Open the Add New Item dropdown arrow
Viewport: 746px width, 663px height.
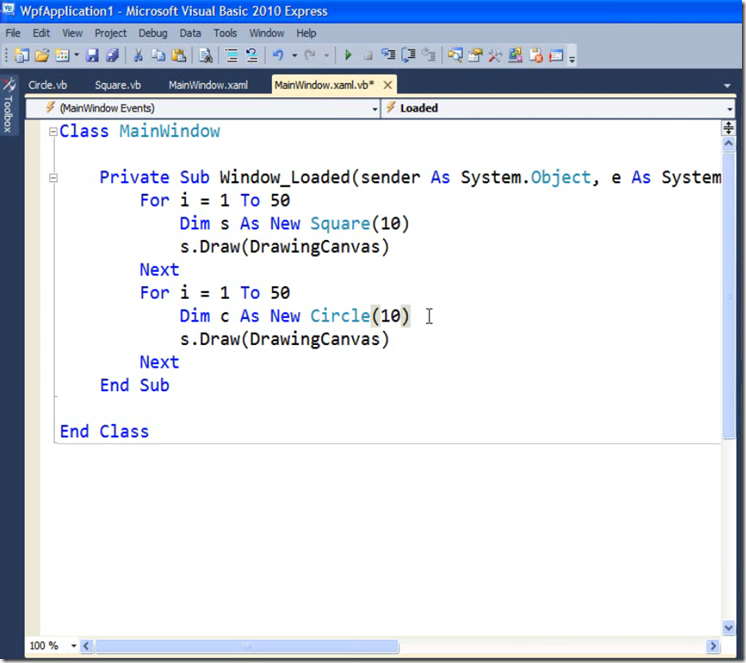(76, 56)
